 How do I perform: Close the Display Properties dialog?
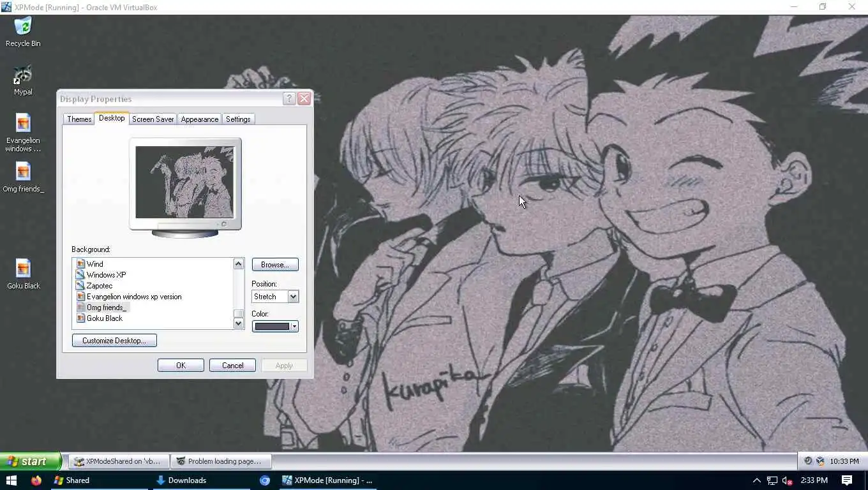coord(304,98)
